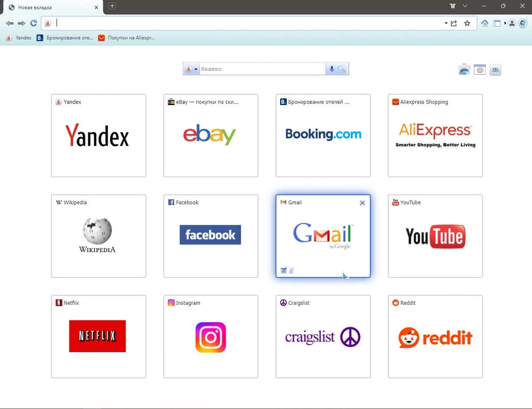Open the YouTube speed dial tile
The width and height of the screenshot is (532, 409).
tap(435, 236)
